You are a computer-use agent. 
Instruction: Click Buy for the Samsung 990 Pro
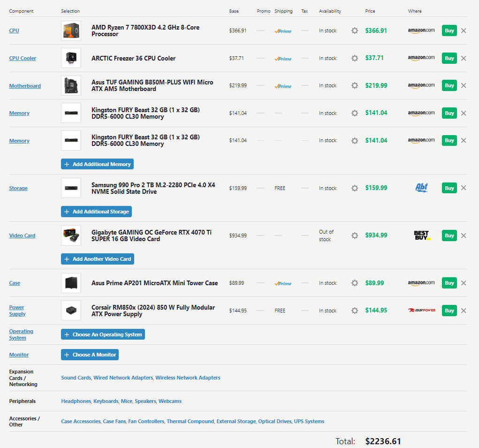click(449, 188)
